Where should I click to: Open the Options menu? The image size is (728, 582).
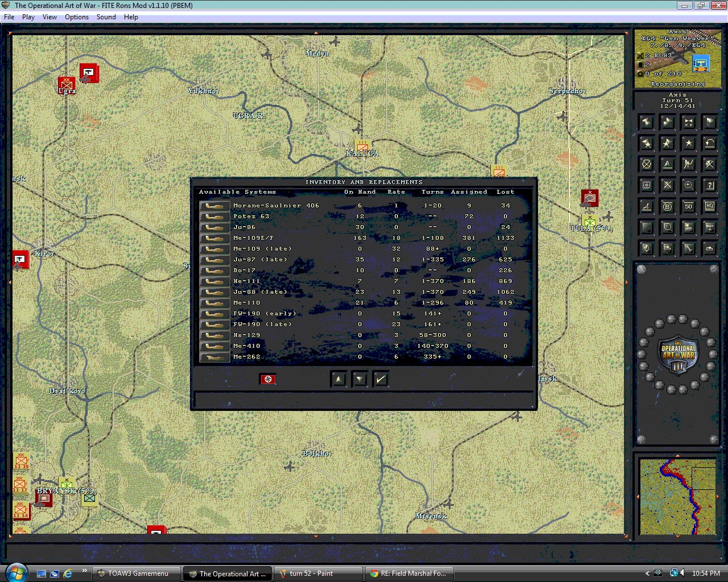click(x=77, y=17)
